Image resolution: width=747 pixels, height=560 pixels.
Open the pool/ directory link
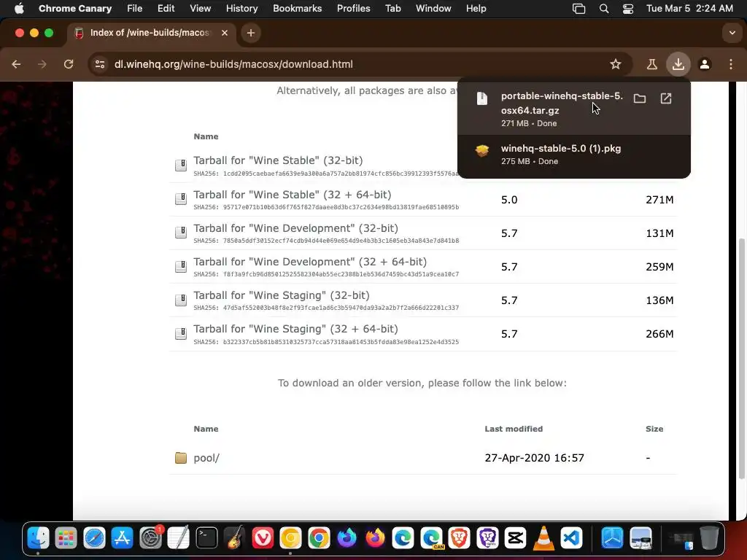click(x=206, y=458)
